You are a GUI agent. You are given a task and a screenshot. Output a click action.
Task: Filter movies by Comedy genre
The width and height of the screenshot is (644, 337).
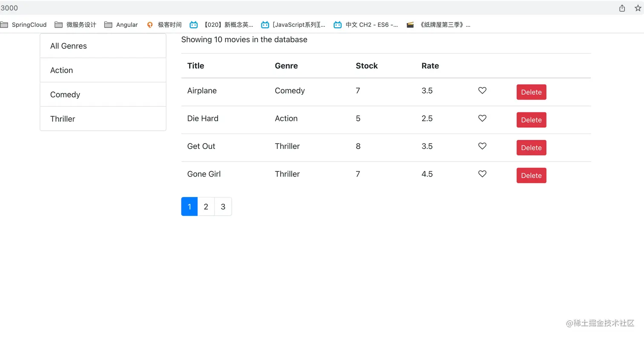pyautogui.click(x=103, y=94)
